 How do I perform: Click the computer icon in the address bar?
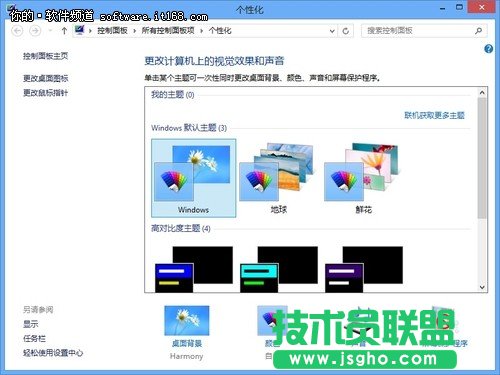(x=79, y=30)
